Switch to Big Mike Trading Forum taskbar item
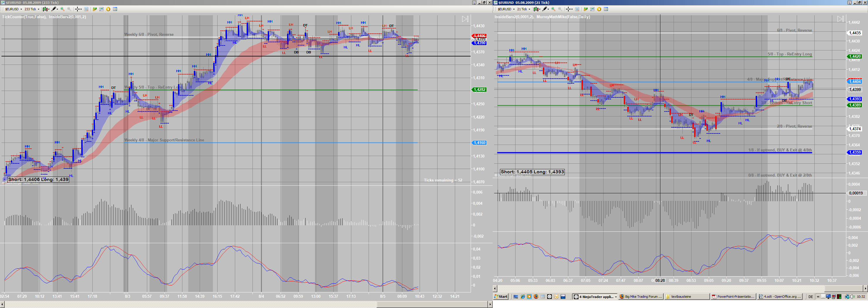Image resolution: width=868 pixels, height=308 pixels. [641, 297]
